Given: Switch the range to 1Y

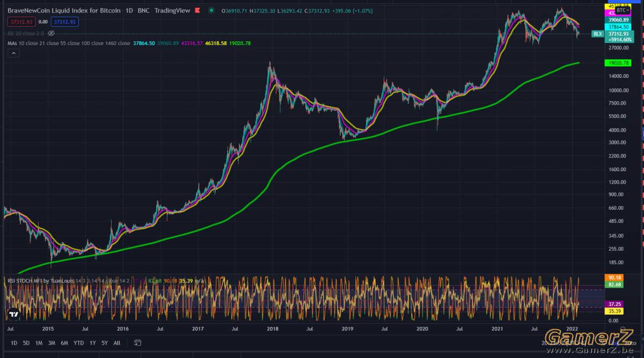Looking at the screenshot, I should click(93, 342).
